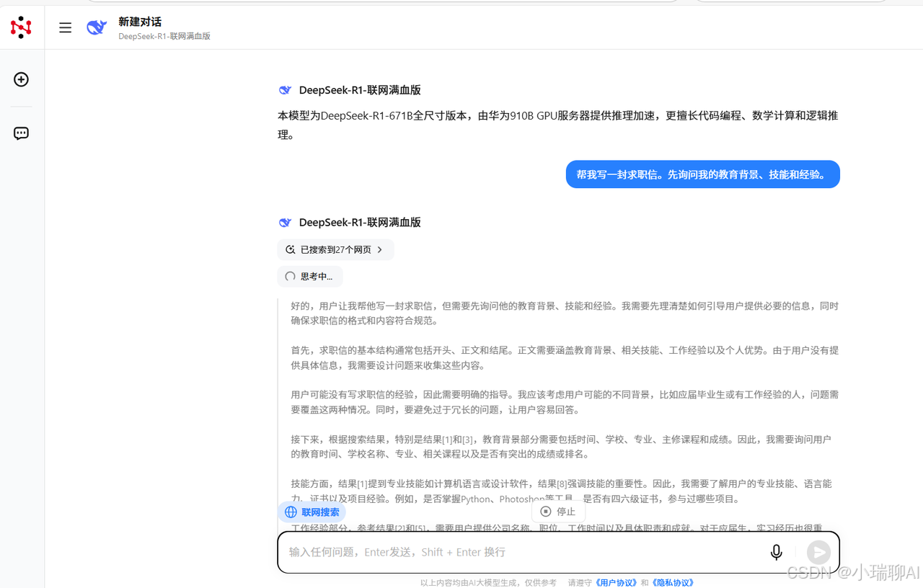Click the model name above intro message
The width and height of the screenshot is (923, 588).
pos(360,90)
